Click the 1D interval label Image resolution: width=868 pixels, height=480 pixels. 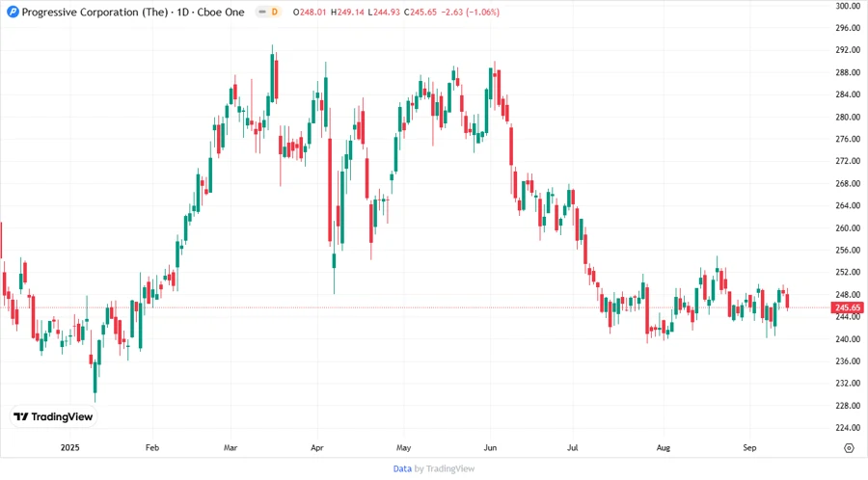[182, 13]
